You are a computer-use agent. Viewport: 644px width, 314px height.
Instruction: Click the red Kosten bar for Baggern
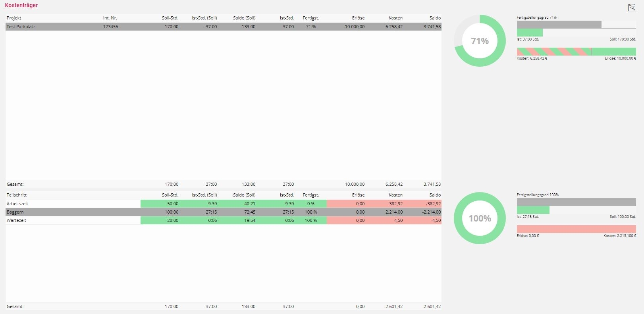coord(576,229)
